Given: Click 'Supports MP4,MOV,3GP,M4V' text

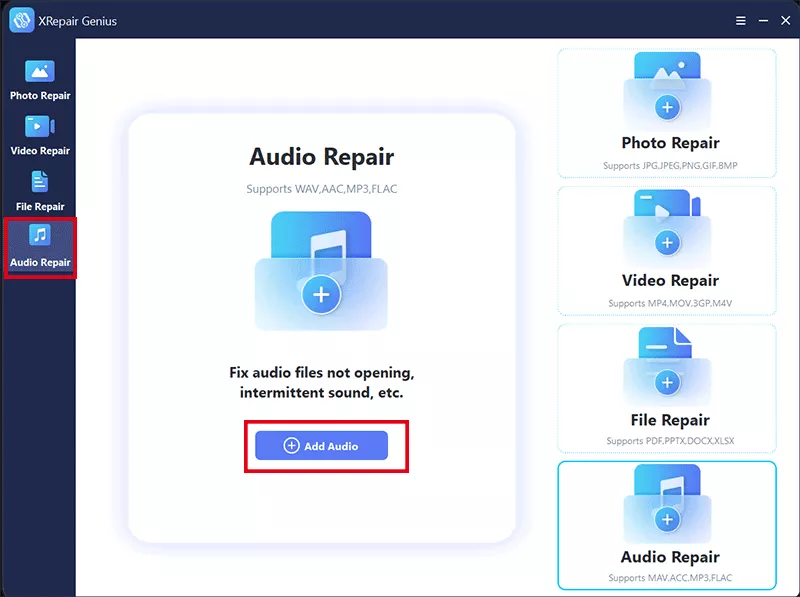Looking at the screenshot, I should [x=670, y=303].
